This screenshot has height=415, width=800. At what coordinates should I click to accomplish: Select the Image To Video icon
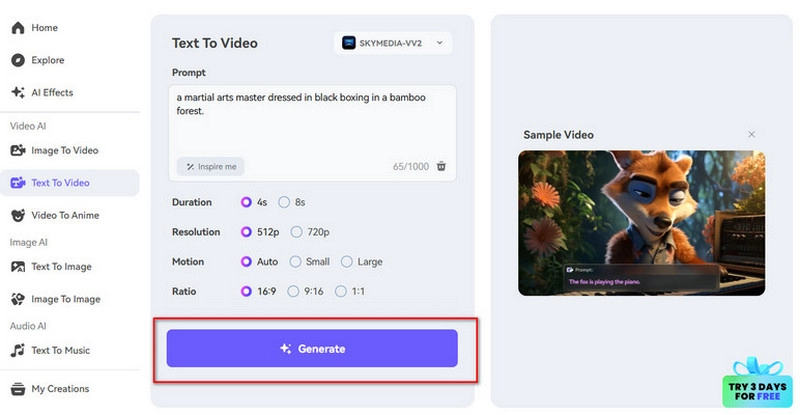point(17,150)
